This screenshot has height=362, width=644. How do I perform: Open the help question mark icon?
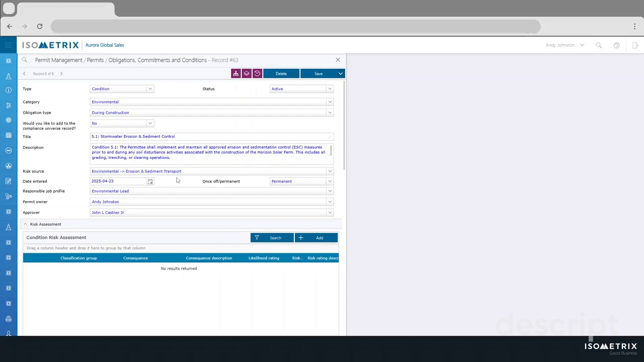[616, 45]
